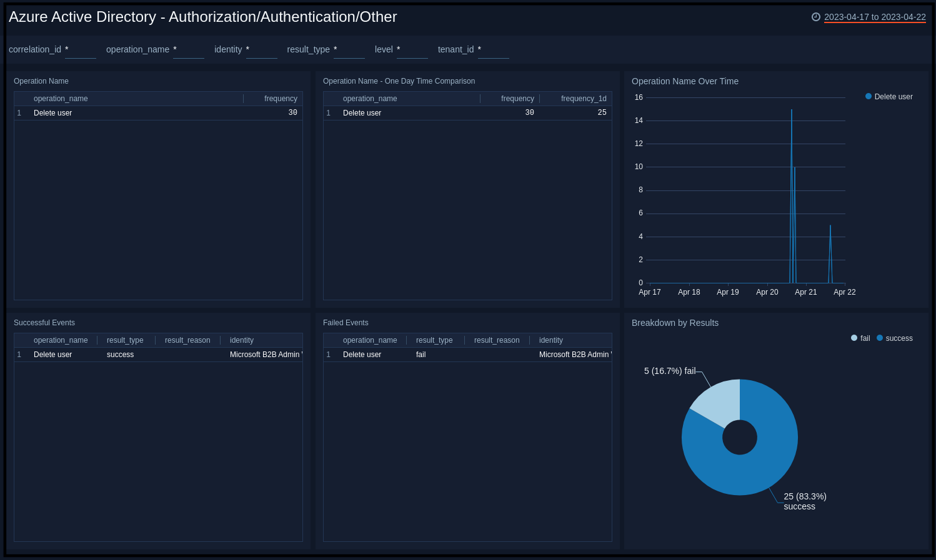Screen dimensions: 936x560
Task: Sort One Day Time Comparison by frequency_1d
Action: (584, 99)
